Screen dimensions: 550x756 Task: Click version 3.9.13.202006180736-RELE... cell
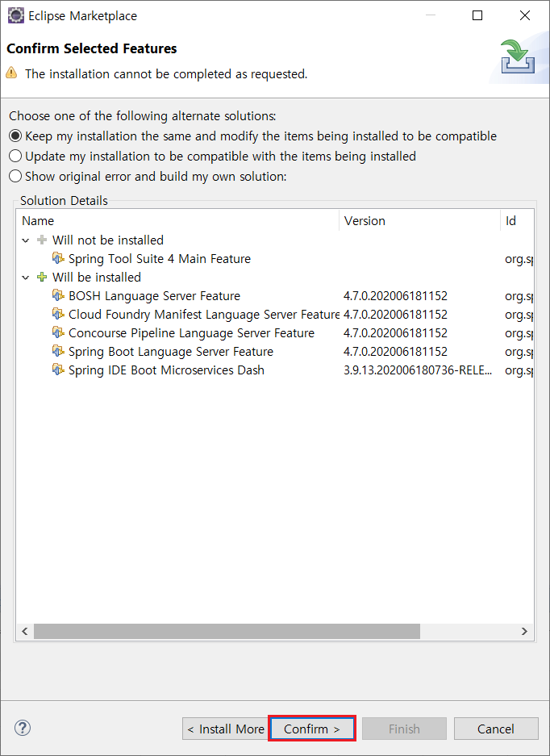click(418, 370)
